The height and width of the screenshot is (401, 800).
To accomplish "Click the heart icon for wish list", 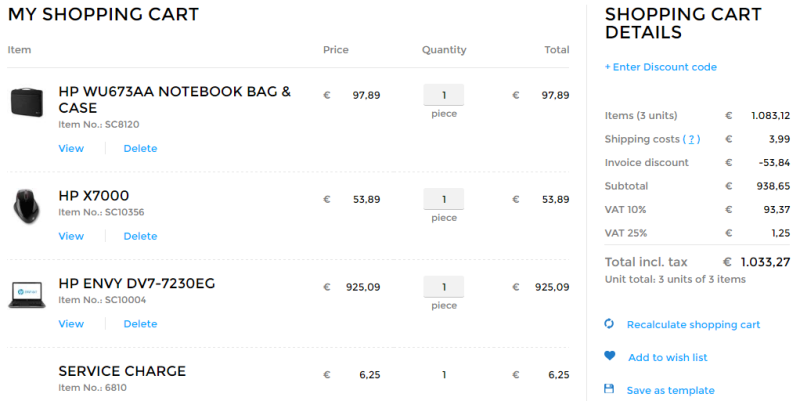I will 609,356.
